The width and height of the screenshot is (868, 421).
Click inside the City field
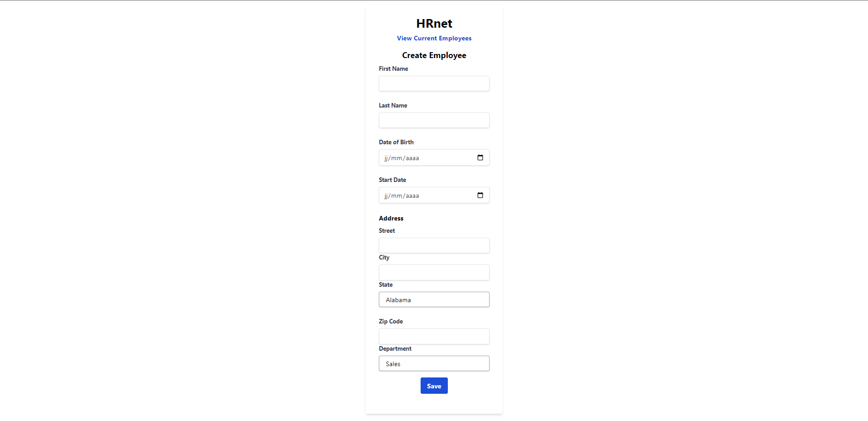click(434, 272)
